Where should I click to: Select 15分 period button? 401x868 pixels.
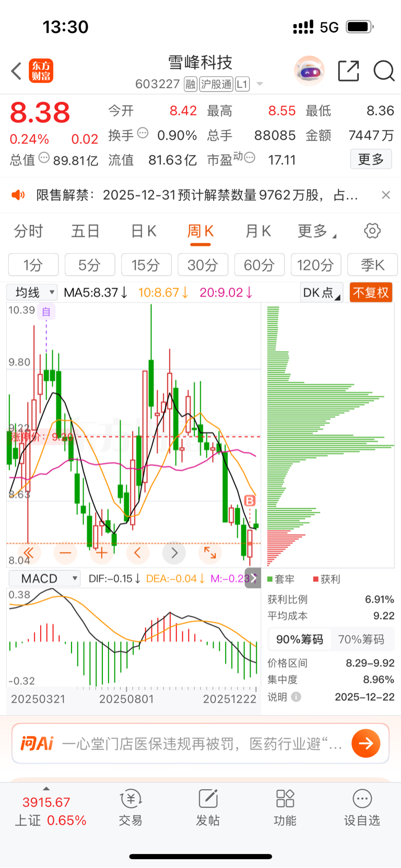click(x=146, y=265)
